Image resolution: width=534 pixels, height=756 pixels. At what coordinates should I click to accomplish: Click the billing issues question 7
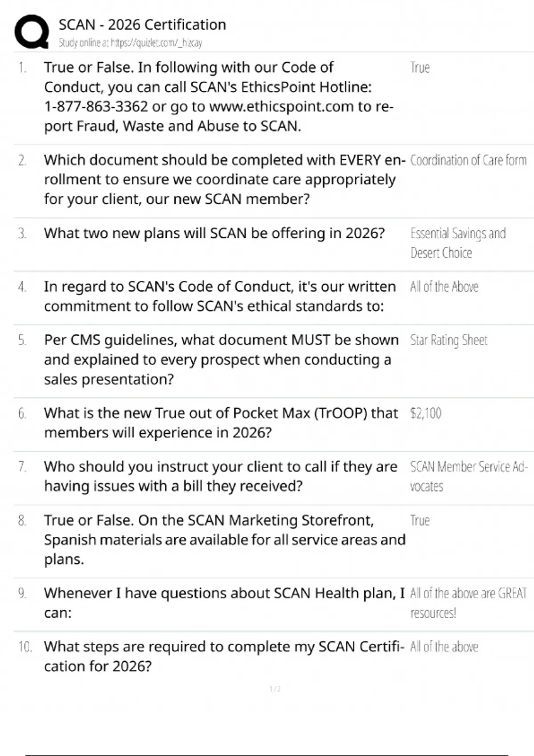point(220,476)
